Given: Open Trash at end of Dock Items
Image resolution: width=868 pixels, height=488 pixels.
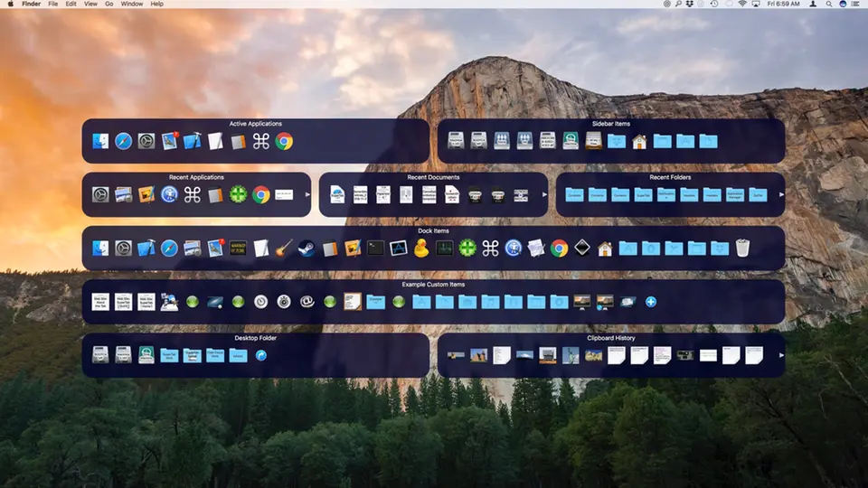Looking at the screenshot, I should point(742,248).
